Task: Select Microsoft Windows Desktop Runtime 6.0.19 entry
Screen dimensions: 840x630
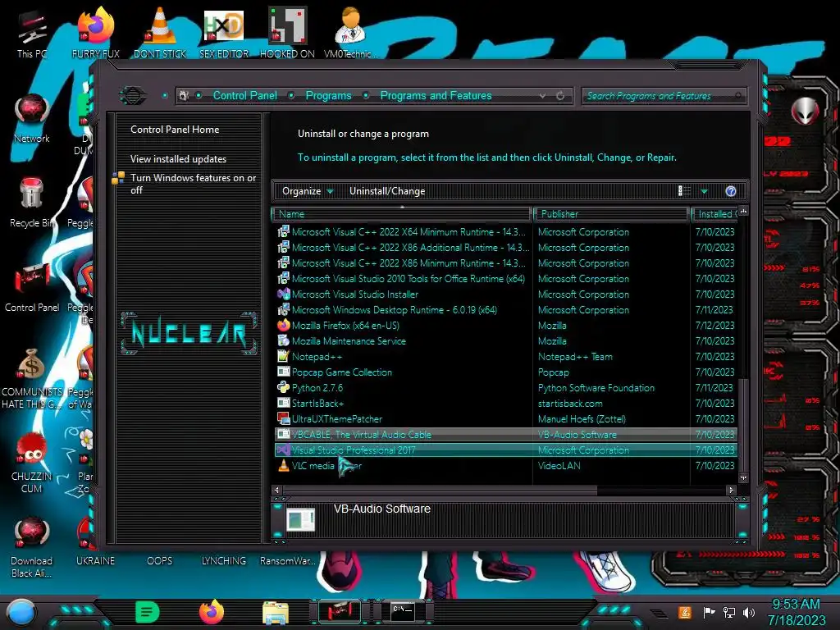Action: pos(505,309)
